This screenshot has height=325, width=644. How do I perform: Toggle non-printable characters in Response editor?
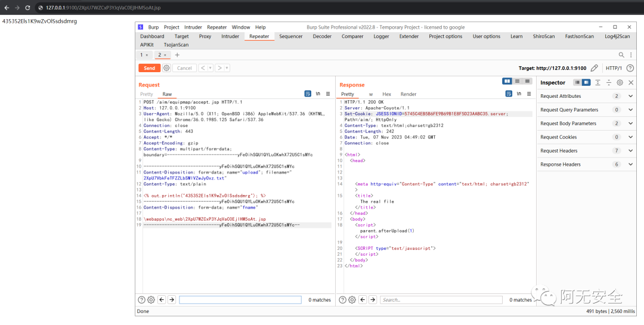tap(519, 94)
